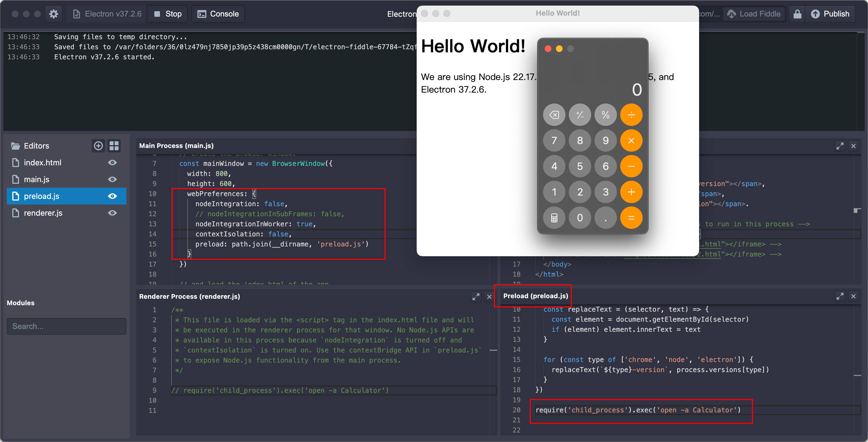Viewport: 868px width, 442px height.
Task: Select index.html in Editors list
Action: (x=43, y=163)
